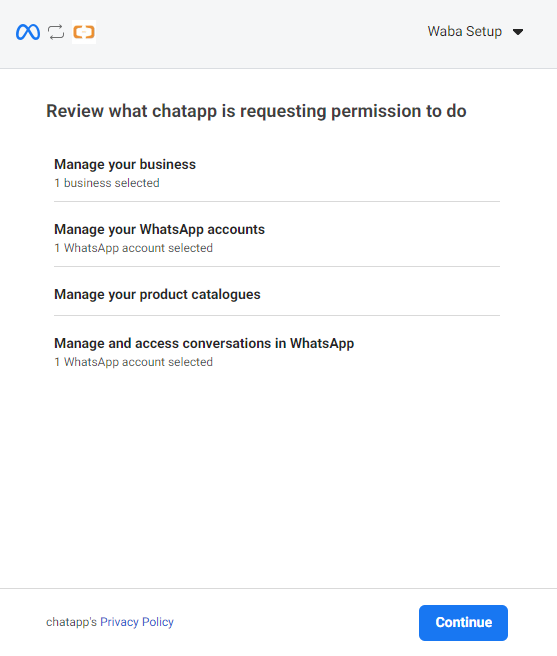
Task: Click the blue Continue button
Action: click(x=463, y=623)
